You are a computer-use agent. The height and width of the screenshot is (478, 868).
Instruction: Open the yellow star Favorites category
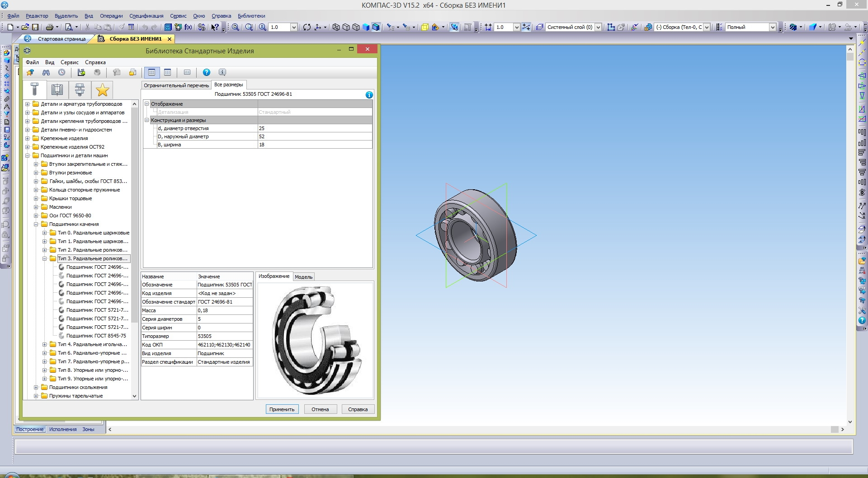(x=103, y=89)
